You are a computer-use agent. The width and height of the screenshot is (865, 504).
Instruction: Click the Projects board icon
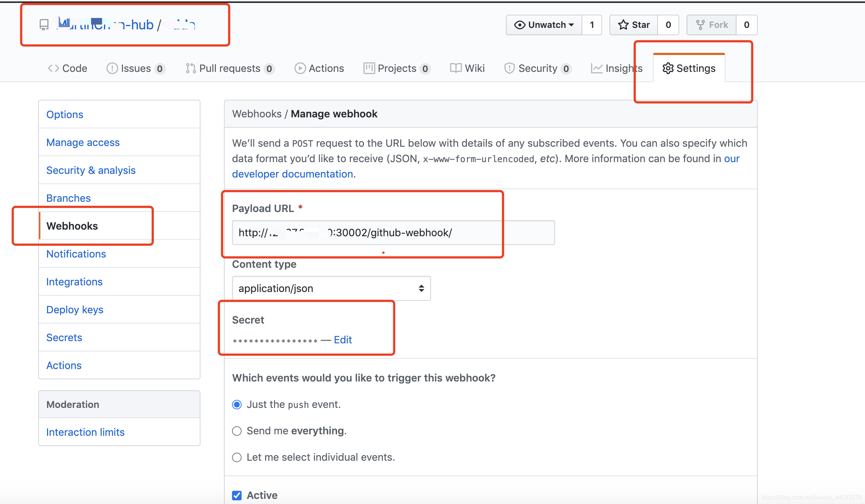coord(369,68)
